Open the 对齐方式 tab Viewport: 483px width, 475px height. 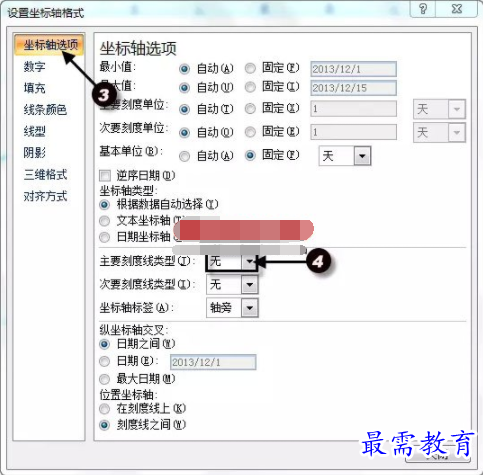45,196
